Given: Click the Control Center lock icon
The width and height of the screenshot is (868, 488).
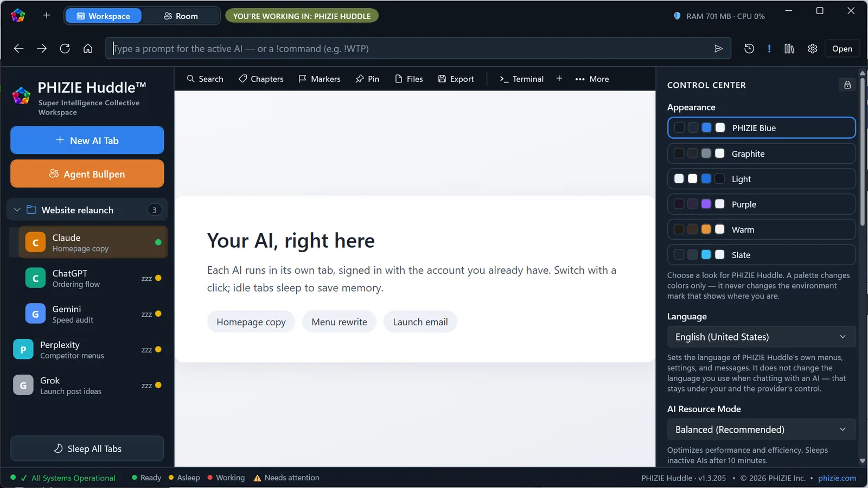Looking at the screenshot, I should click(x=847, y=85).
